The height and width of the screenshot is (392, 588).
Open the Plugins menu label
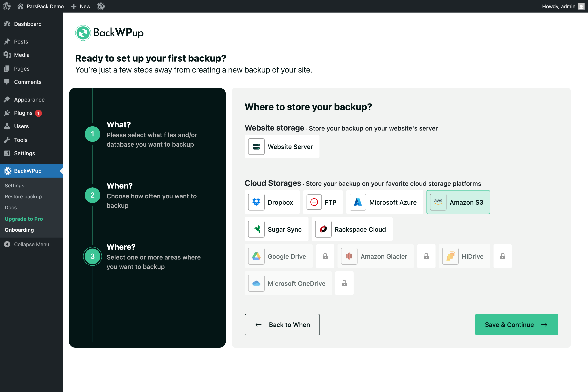coord(23,113)
